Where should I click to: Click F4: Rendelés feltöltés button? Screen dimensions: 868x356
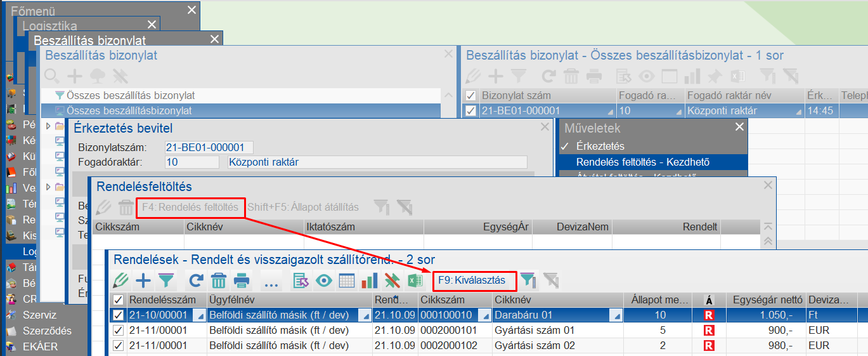[x=190, y=207]
